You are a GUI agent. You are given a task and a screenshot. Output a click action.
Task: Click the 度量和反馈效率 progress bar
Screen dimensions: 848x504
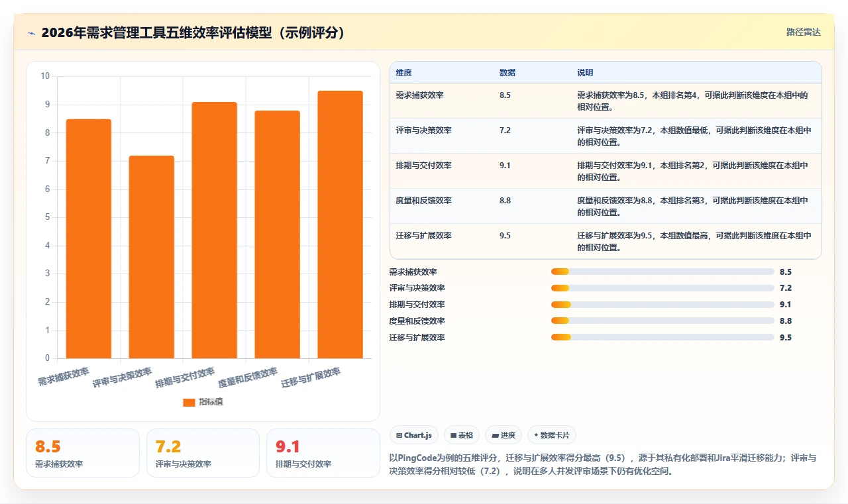tap(662, 321)
